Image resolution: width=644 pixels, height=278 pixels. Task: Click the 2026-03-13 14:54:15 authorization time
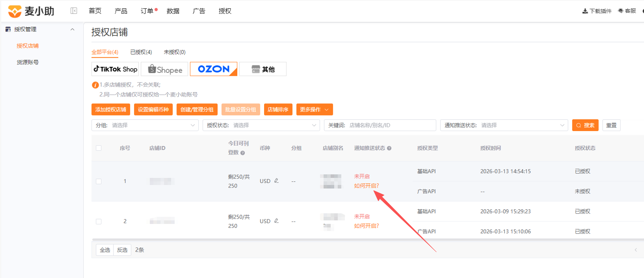click(506, 171)
